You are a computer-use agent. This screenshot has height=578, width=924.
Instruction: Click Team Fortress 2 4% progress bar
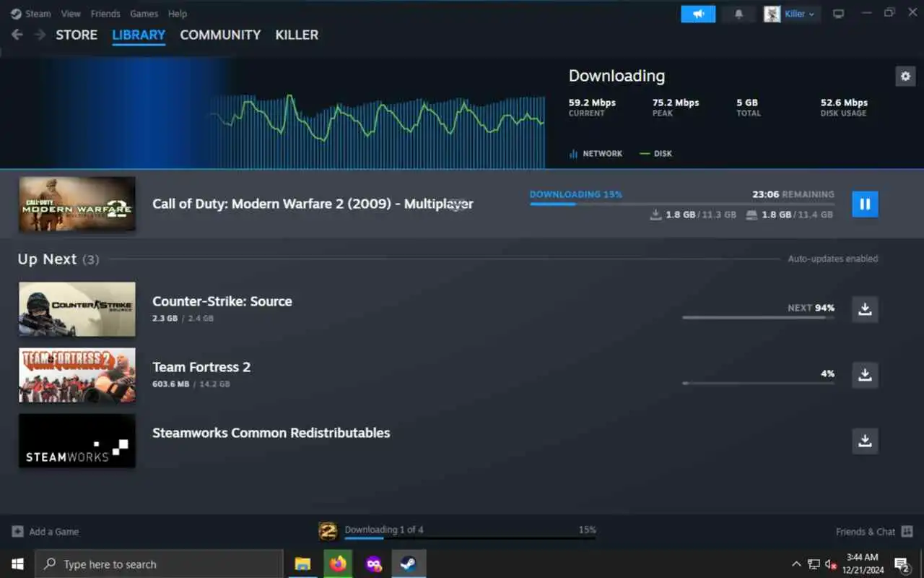758,383
